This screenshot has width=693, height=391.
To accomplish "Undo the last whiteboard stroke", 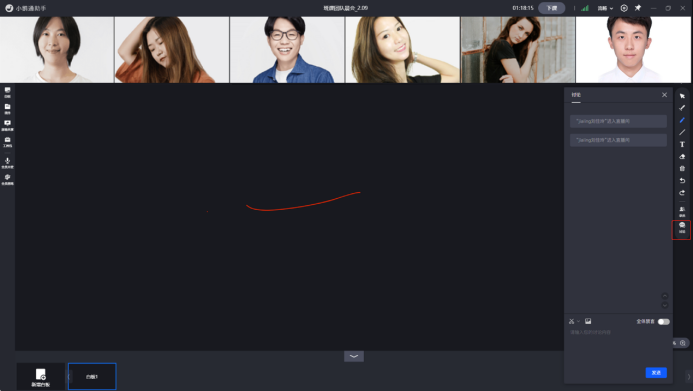I will click(682, 181).
